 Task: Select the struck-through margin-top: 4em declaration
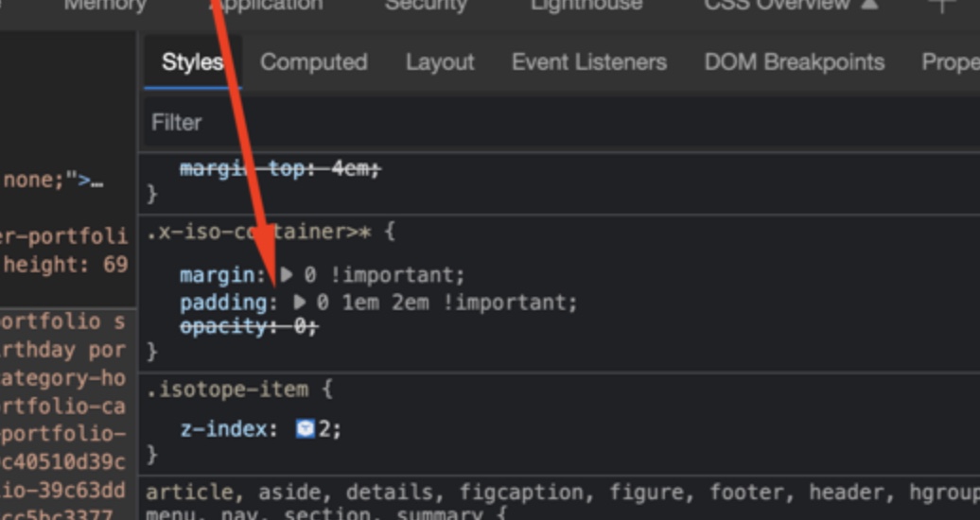[279, 169]
